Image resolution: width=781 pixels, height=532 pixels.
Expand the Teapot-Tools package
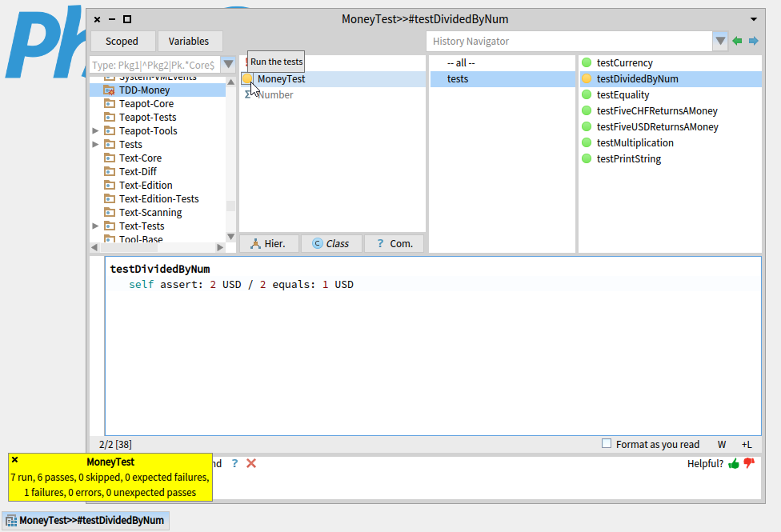coord(95,130)
